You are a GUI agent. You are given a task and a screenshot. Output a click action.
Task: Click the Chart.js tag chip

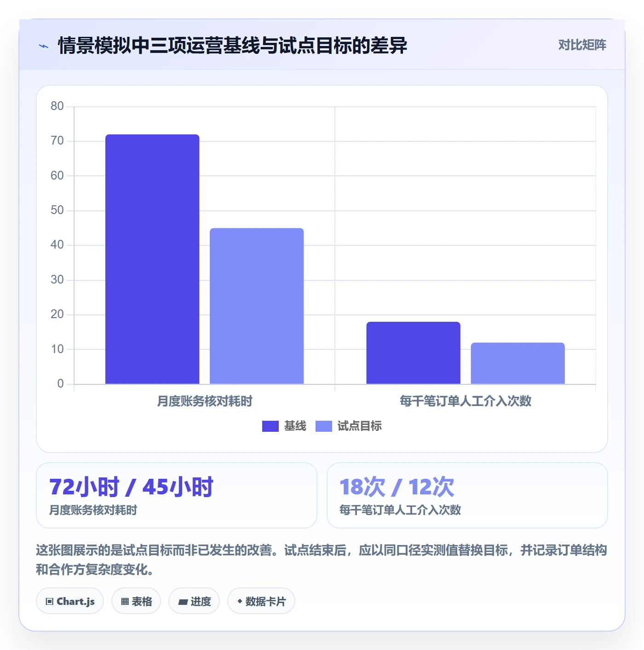coord(70,601)
